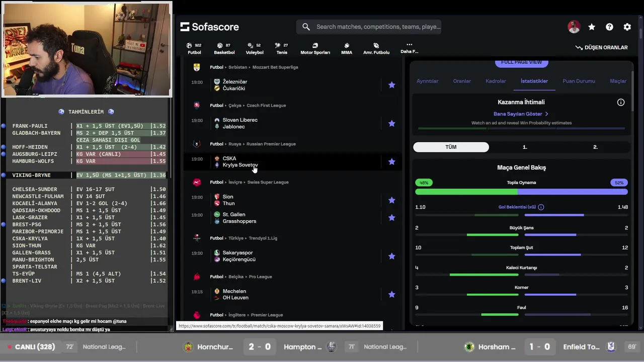
Task: Select the İstatistikler tab
Action: tap(534, 81)
